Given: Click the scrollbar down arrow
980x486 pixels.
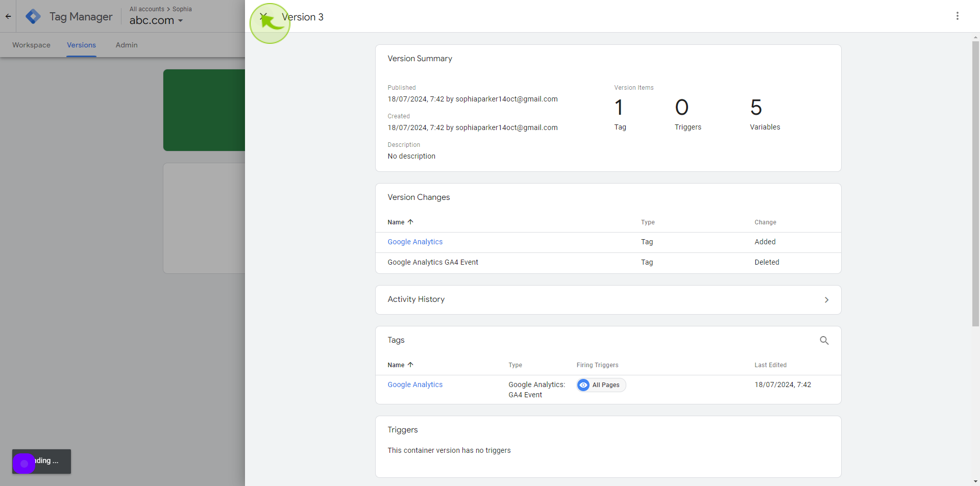Looking at the screenshot, I should [975, 481].
